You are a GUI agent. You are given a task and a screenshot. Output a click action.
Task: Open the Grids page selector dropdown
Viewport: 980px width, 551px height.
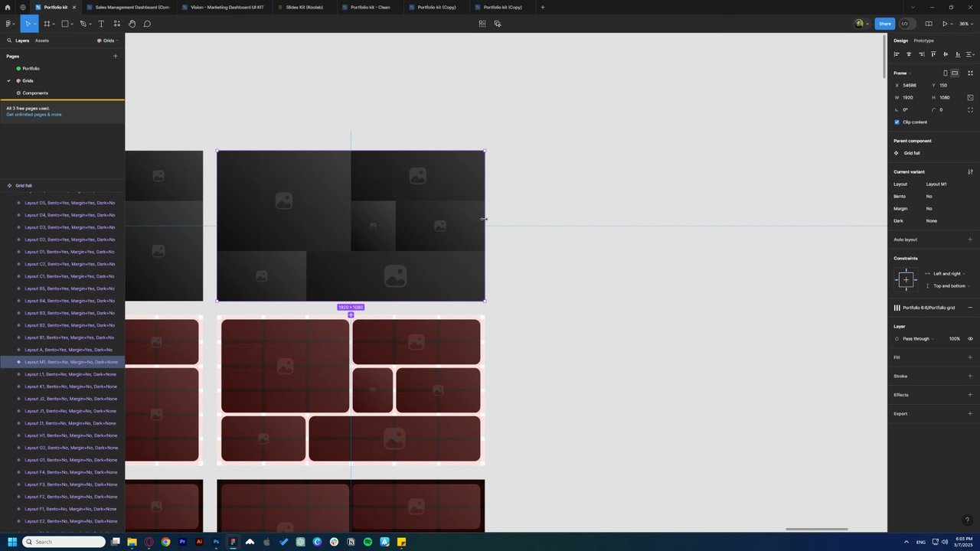tap(107, 41)
